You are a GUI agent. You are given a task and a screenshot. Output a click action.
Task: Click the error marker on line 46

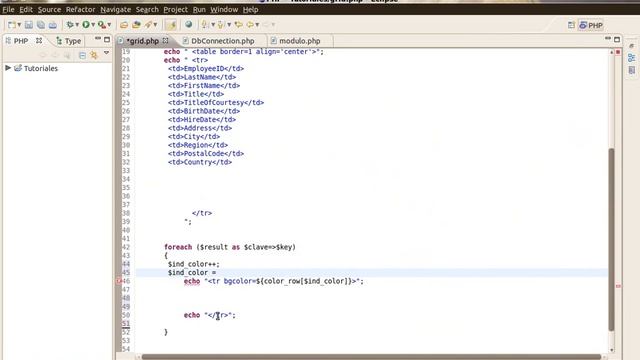pyautogui.click(x=119, y=281)
